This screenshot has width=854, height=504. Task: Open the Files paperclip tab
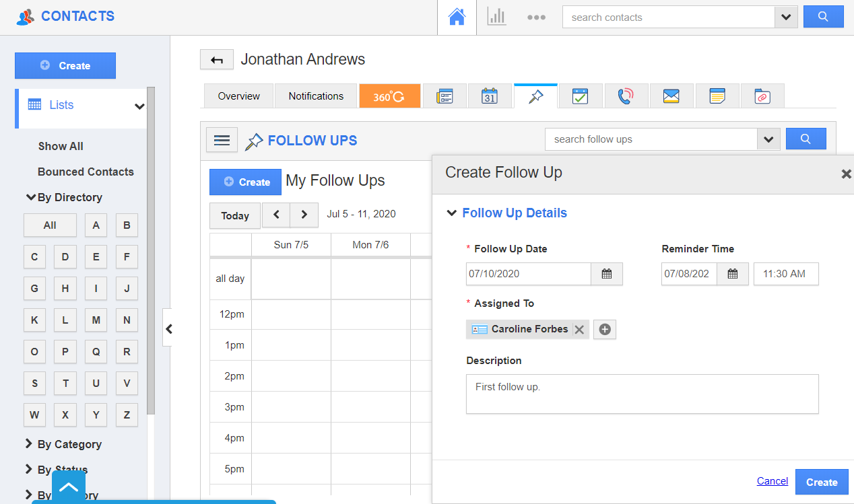761,96
